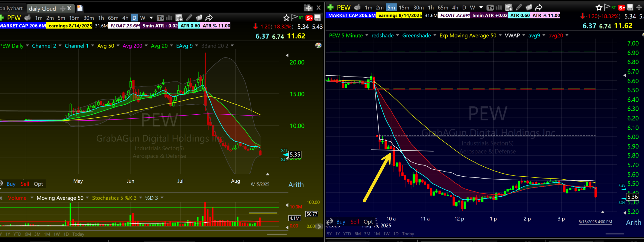Click red S icon on daily chart

tap(309, 18)
